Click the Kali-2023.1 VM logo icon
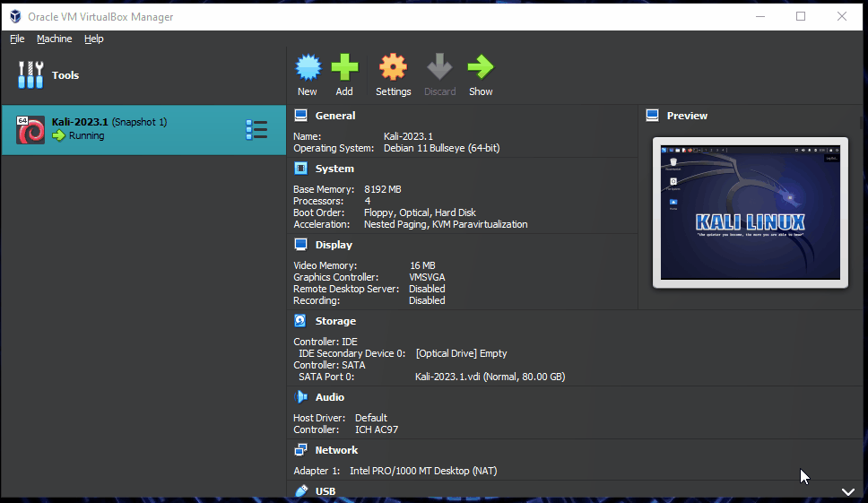Screen dimensions: 868x503 click(30, 130)
